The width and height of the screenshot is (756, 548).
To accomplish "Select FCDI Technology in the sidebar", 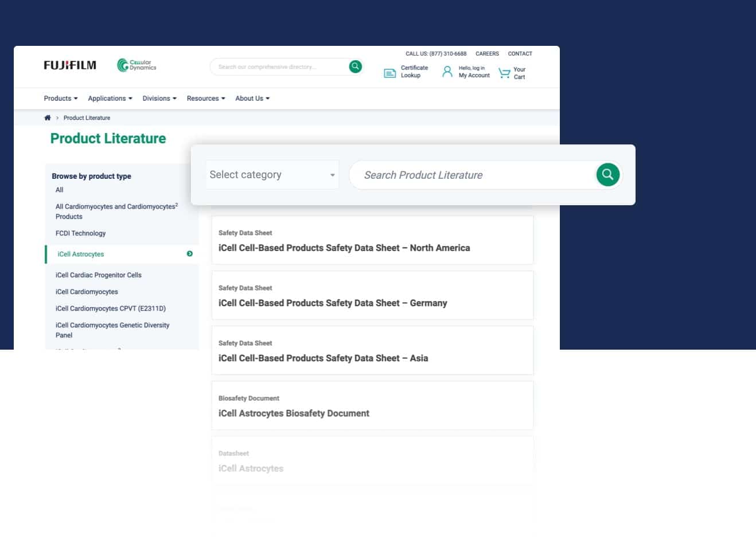I will click(80, 233).
